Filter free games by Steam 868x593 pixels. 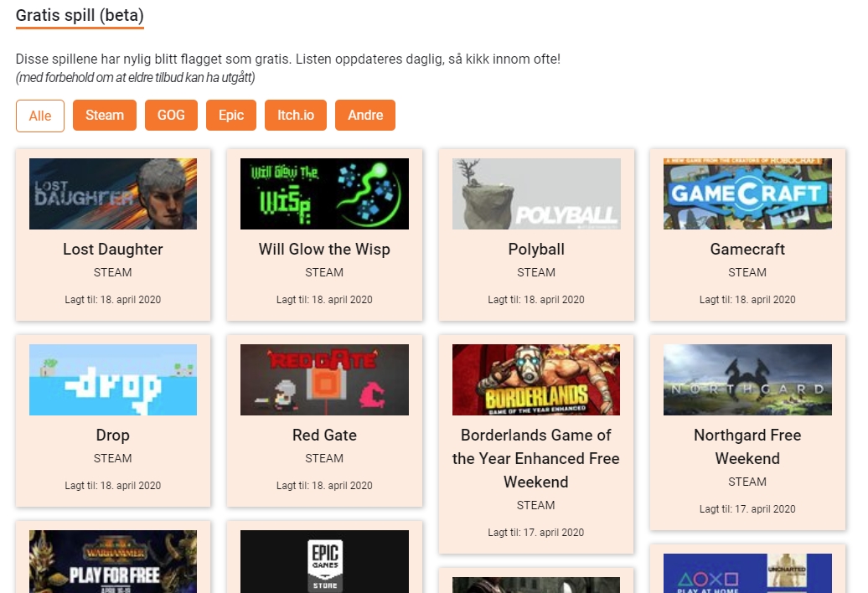click(x=105, y=115)
